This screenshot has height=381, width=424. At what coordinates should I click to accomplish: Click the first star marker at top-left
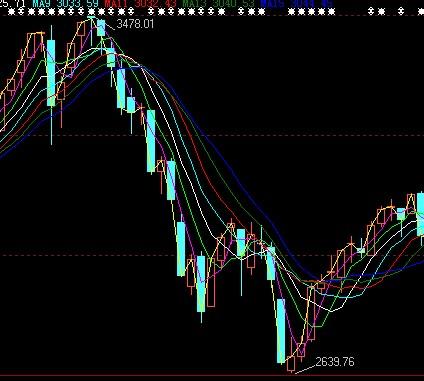tap(12, 12)
